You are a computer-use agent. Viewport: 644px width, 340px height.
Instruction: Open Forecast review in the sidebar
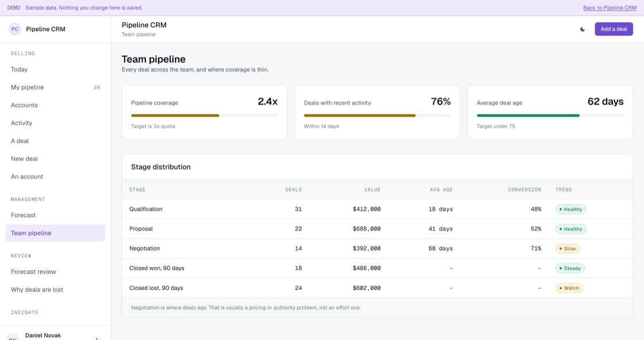click(x=55, y=272)
